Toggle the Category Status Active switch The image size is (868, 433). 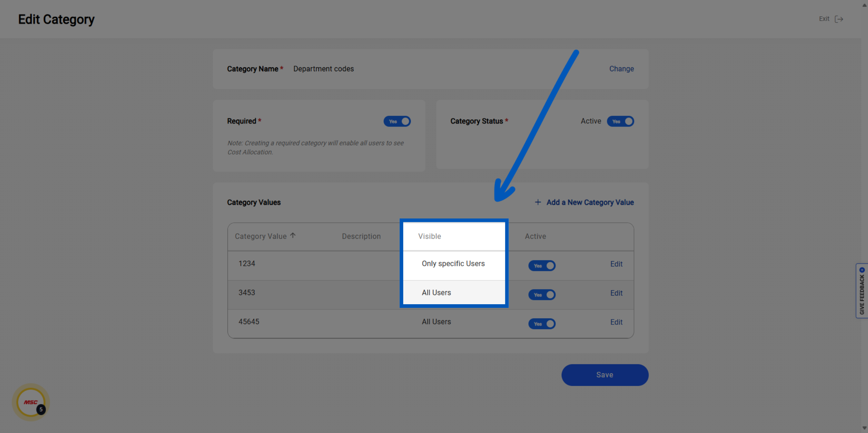[x=620, y=121]
